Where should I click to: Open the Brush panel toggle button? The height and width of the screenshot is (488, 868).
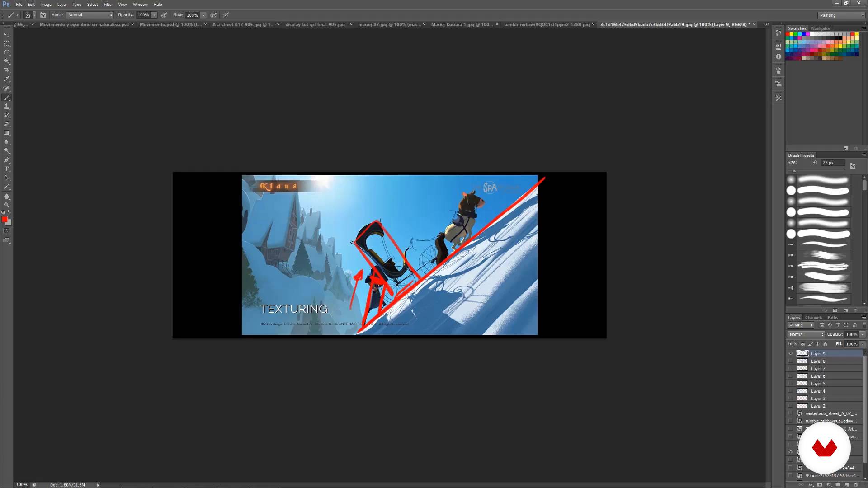[x=43, y=15]
